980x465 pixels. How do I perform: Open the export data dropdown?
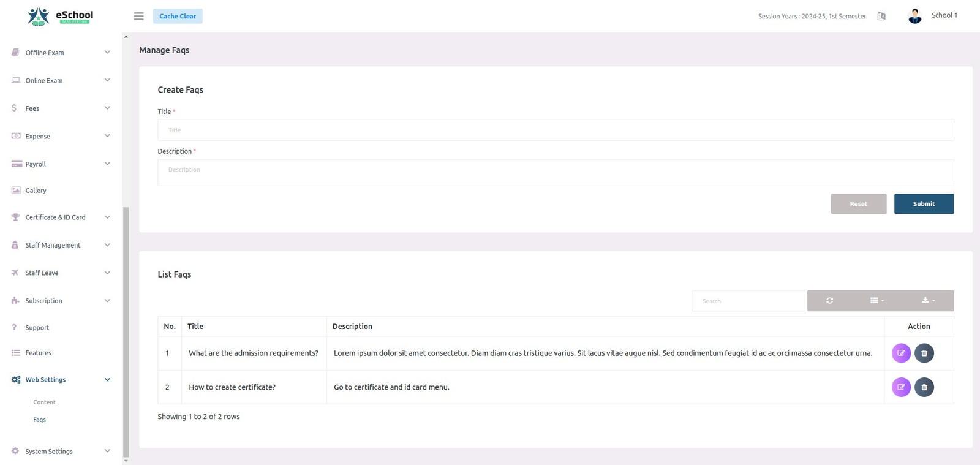pos(928,301)
